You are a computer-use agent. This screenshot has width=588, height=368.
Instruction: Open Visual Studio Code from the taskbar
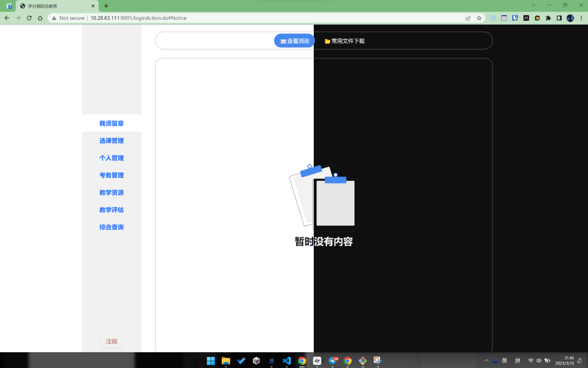[287, 361]
